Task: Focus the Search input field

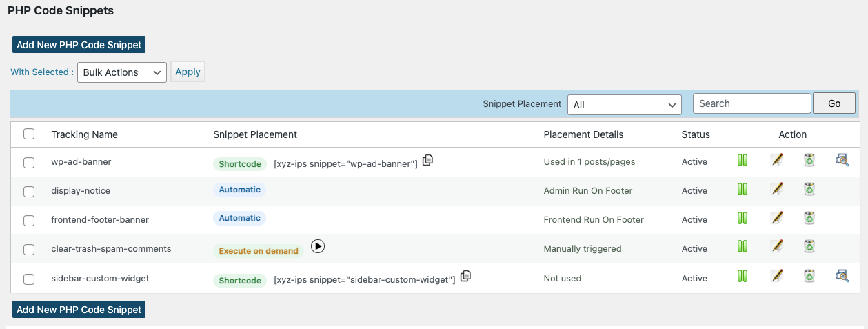Action: click(751, 103)
